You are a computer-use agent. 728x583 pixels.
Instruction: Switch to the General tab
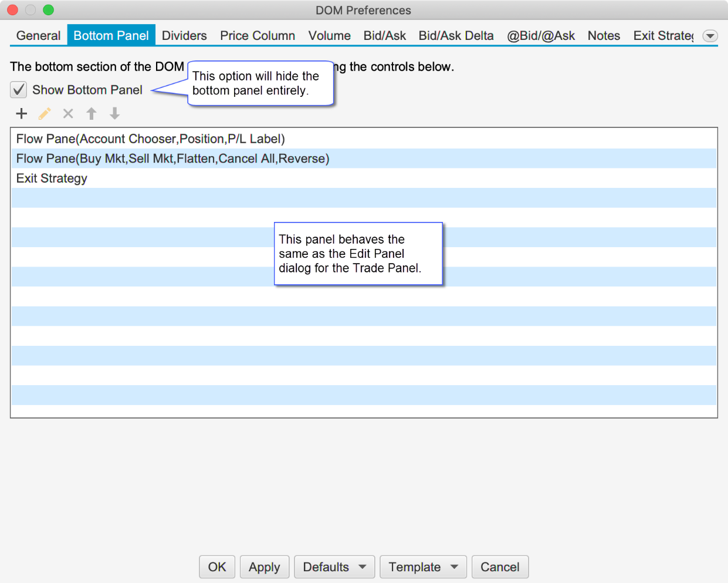[x=38, y=36]
